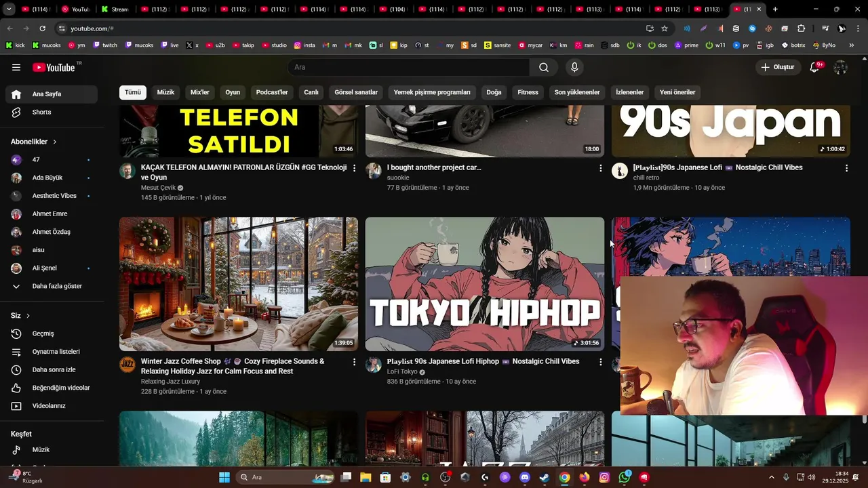
Task: Open WhatsApp from the taskbar
Action: [625, 477]
